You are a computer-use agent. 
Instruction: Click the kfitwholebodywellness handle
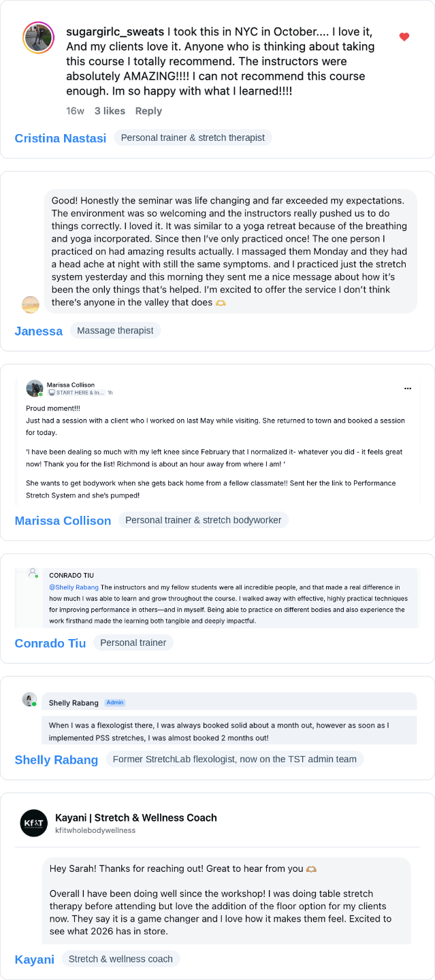[95, 830]
